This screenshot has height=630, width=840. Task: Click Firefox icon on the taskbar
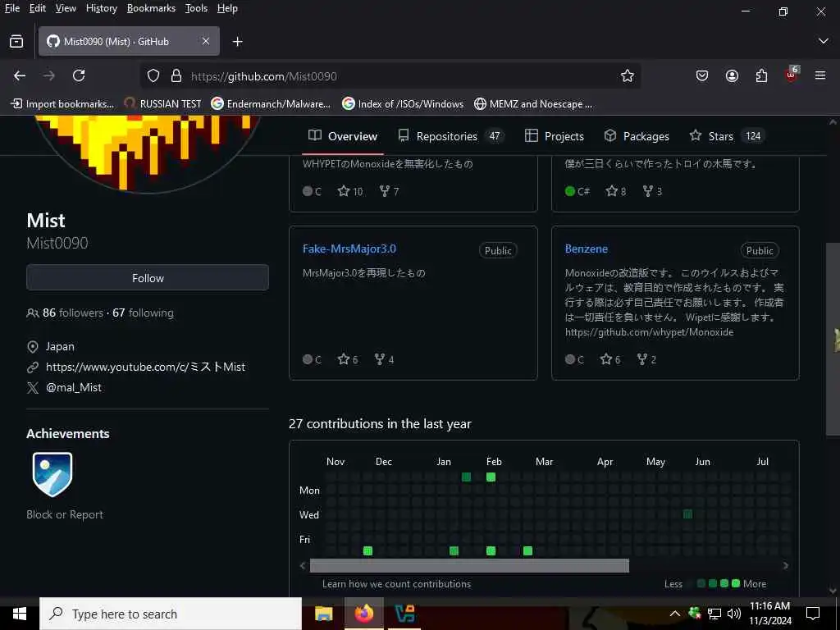click(x=363, y=614)
